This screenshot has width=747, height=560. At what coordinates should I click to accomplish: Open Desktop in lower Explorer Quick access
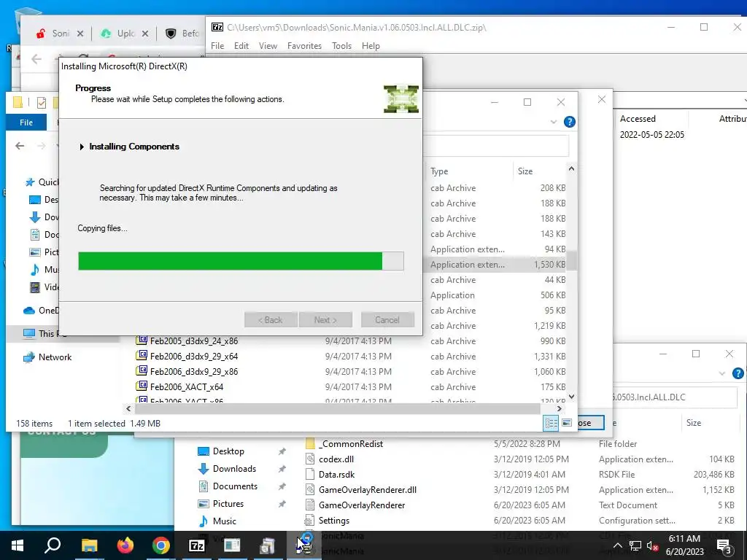tap(228, 451)
